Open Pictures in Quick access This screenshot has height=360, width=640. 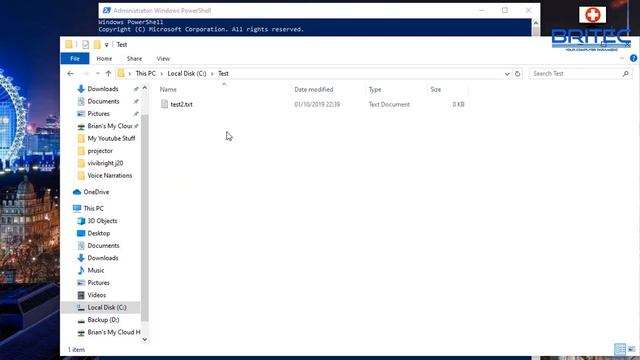[x=98, y=113]
